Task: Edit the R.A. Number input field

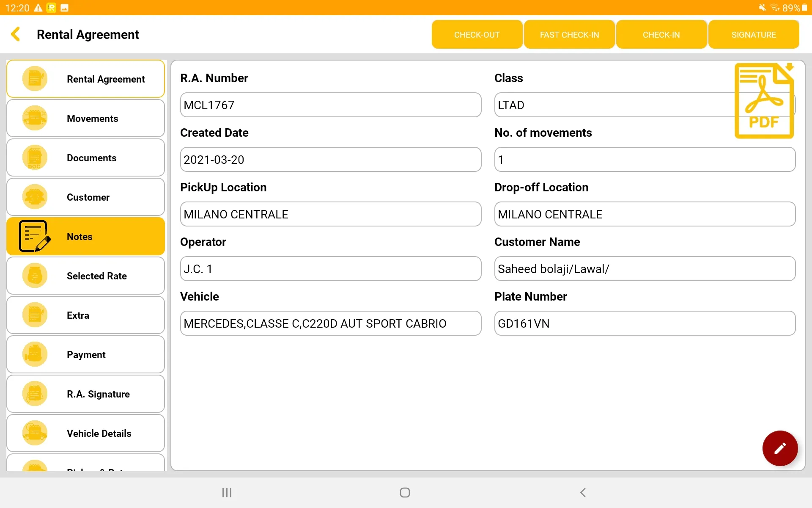Action: click(330, 105)
